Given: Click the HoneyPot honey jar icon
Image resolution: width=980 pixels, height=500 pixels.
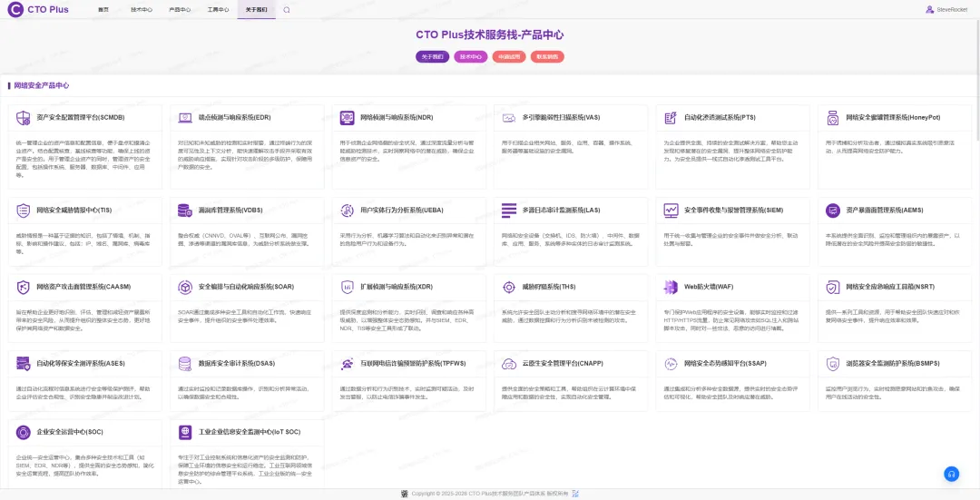Looking at the screenshot, I should [x=832, y=117].
